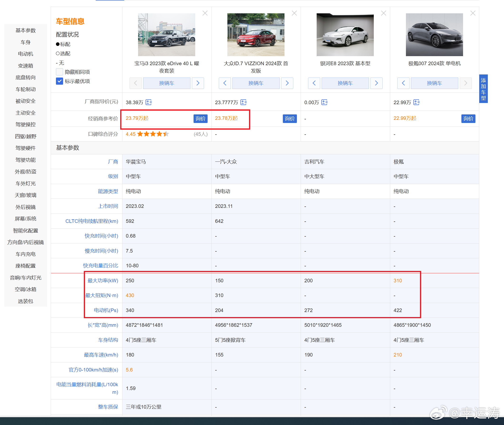The height and width of the screenshot is (425, 504).
Task: Click the 级别 parameter label link
Action: pos(113,176)
